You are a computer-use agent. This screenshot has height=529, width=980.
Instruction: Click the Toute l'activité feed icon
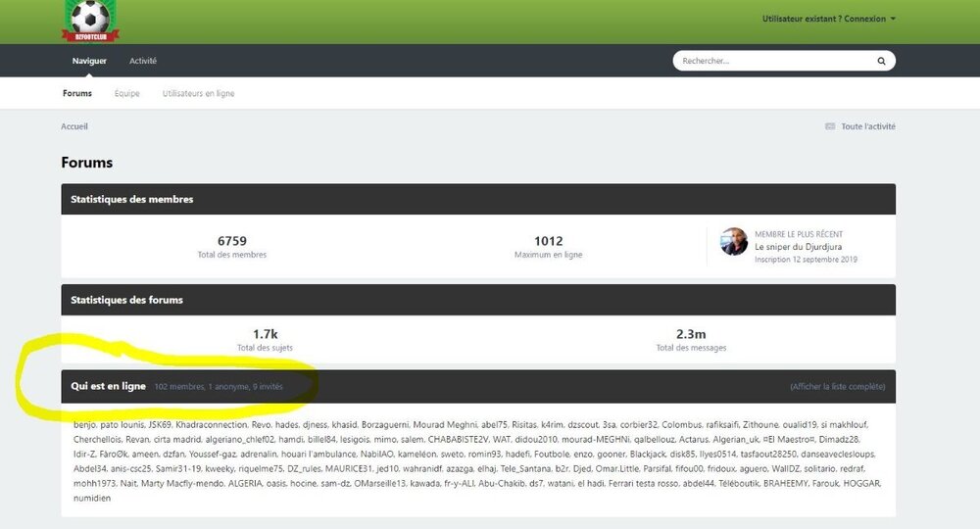(x=830, y=126)
